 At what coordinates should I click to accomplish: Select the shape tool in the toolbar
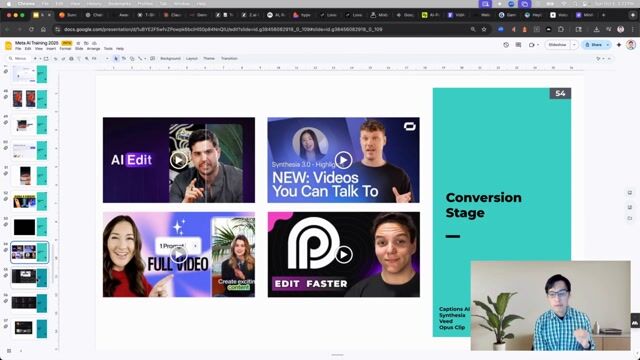pos(132,58)
